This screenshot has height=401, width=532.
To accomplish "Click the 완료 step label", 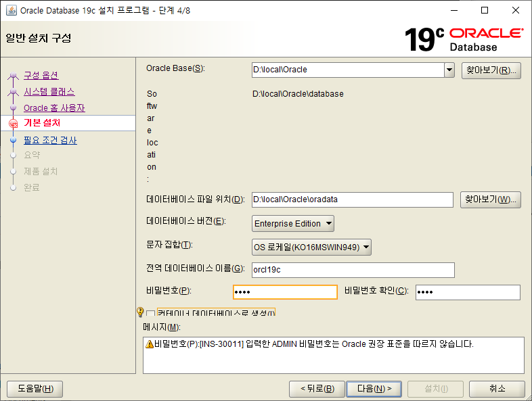I will (32, 187).
